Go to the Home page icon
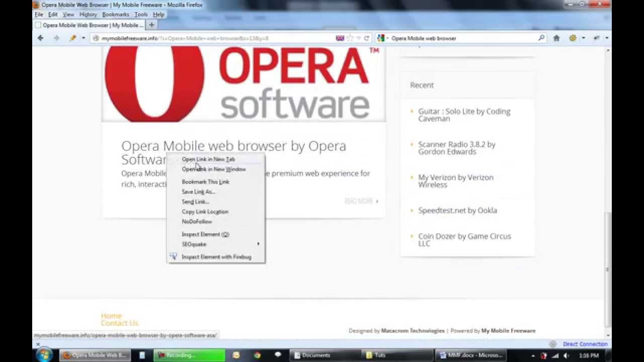The height and width of the screenshot is (362, 644). click(x=556, y=38)
